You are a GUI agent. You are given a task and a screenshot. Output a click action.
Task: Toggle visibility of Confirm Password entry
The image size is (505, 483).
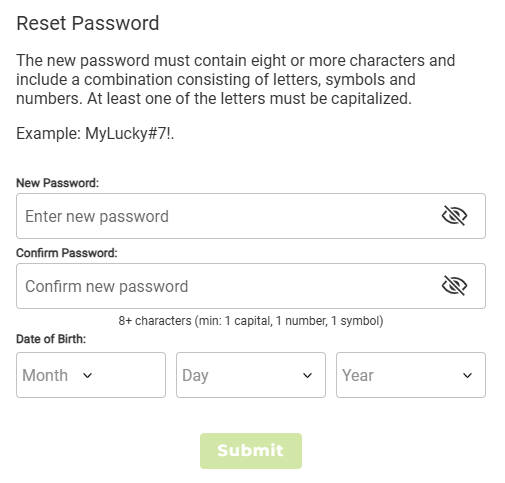tap(454, 286)
